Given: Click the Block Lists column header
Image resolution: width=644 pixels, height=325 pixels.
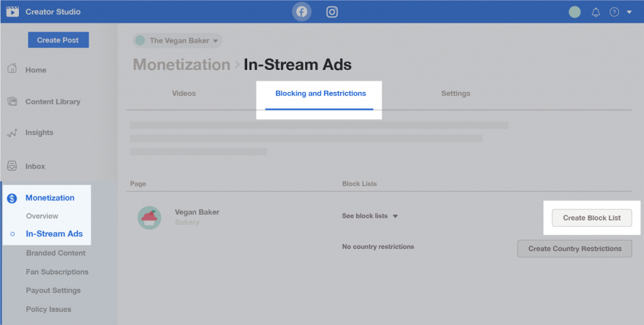Looking at the screenshot, I should point(359,184).
